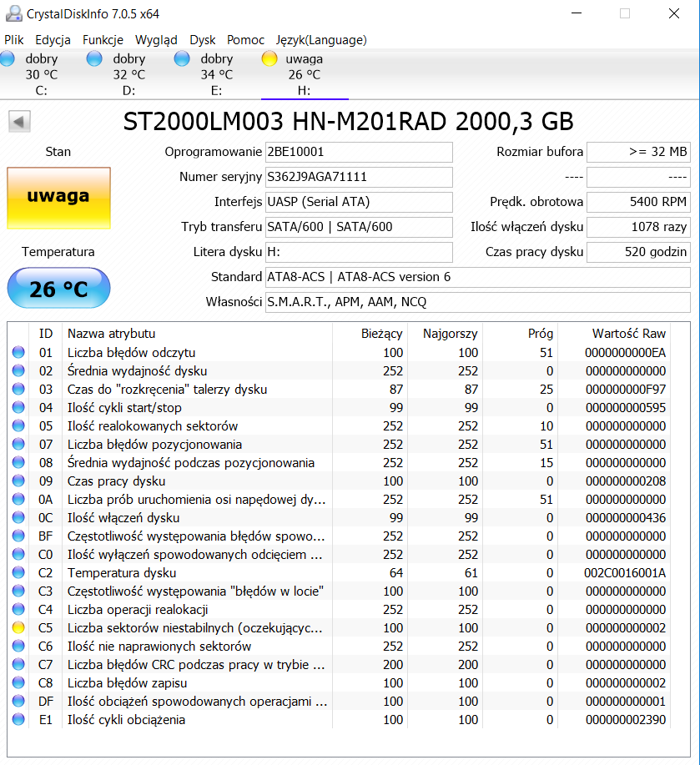Click the power-on hours value 520 godzin
Screen dimensions: 700x765
(638, 252)
